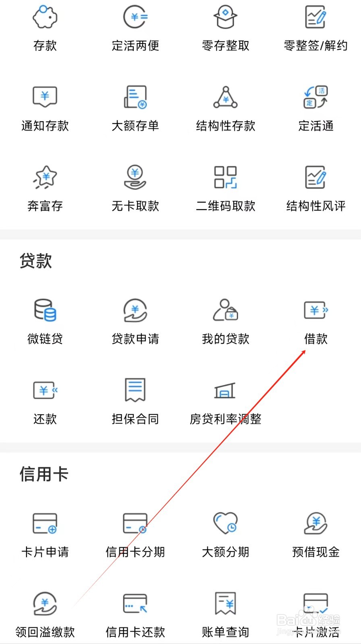Select 微链贷 database icon
Image resolution: width=361 pixels, height=644 pixels.
tap(45, 310)
